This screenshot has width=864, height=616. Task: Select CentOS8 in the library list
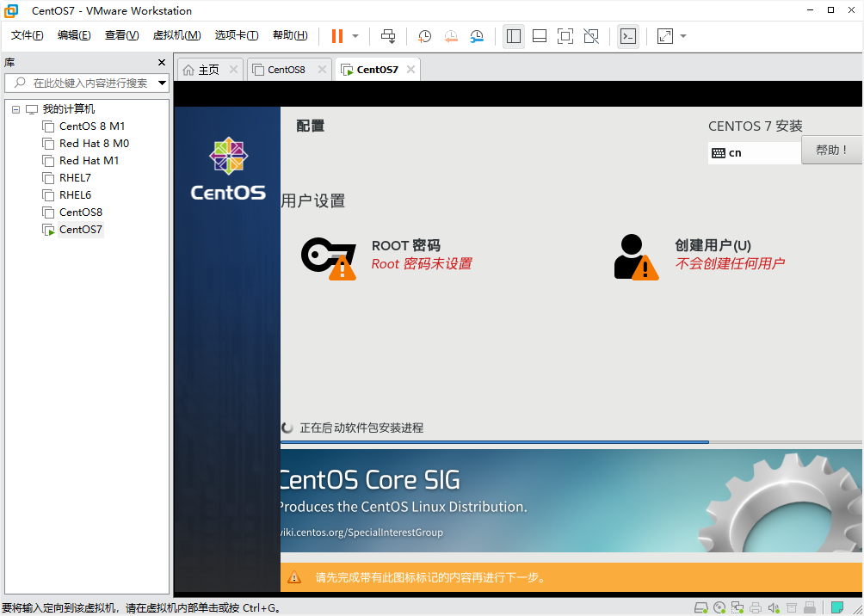(x=80, y=213)
